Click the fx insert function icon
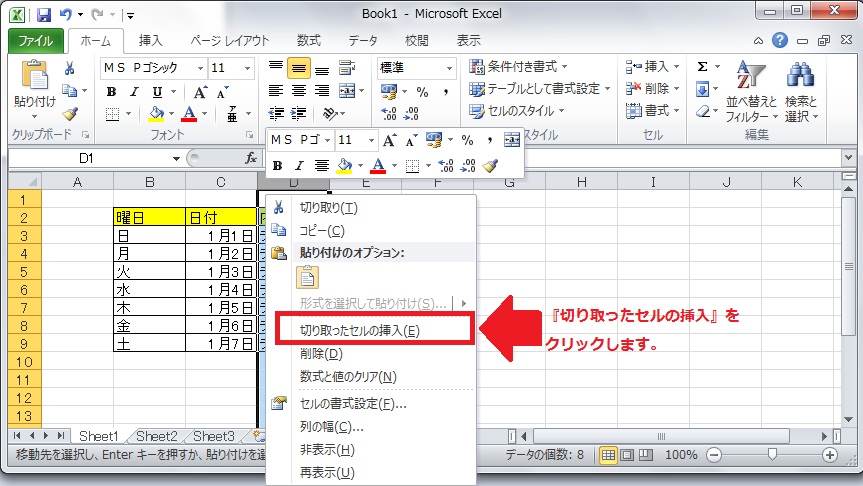The height and width of the screenshot is (486, 863). pyautogui.click(x=251, y=159)
